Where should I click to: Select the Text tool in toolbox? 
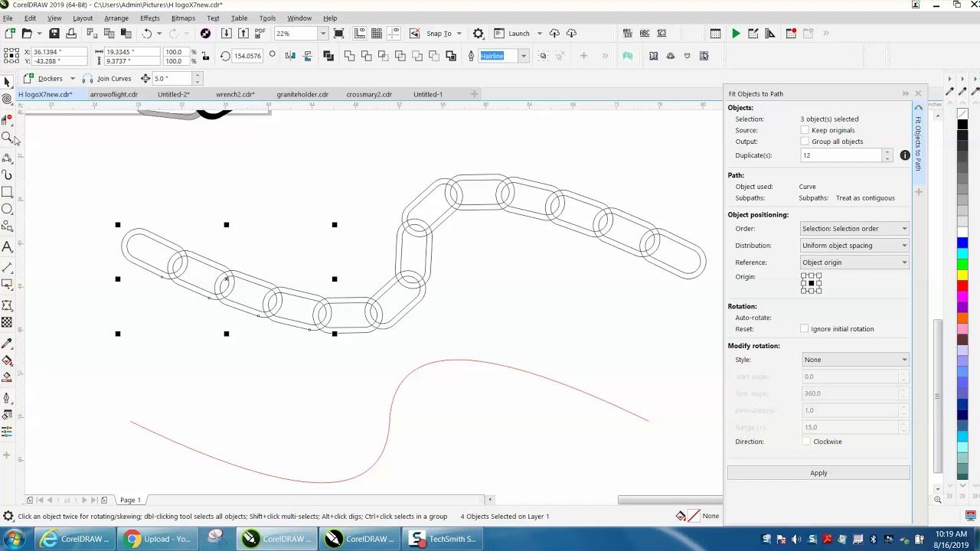[x=7, y=247]
